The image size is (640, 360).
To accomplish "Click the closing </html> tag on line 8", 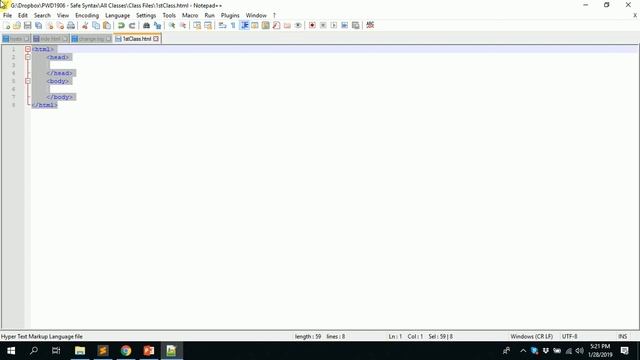I will (x=44, y=105).
